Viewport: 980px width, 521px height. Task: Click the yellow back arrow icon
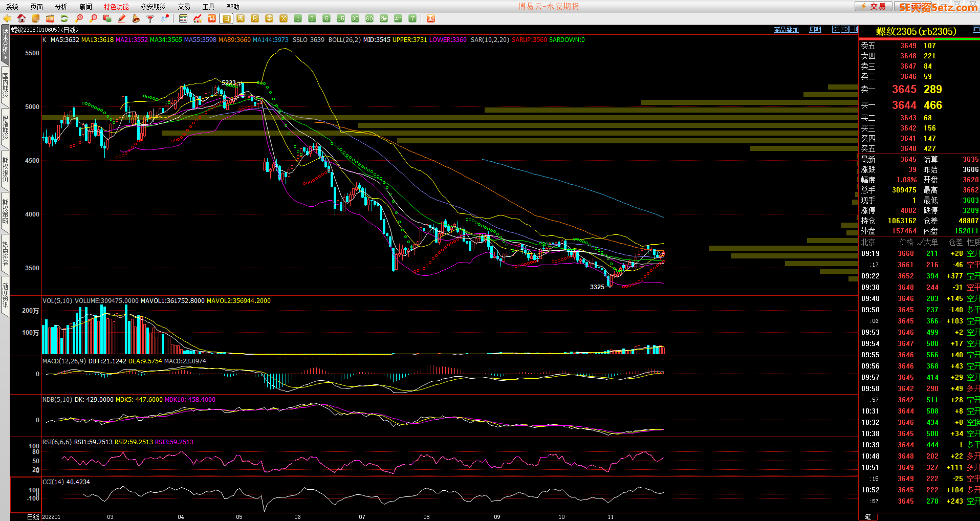tap(7, 18)
